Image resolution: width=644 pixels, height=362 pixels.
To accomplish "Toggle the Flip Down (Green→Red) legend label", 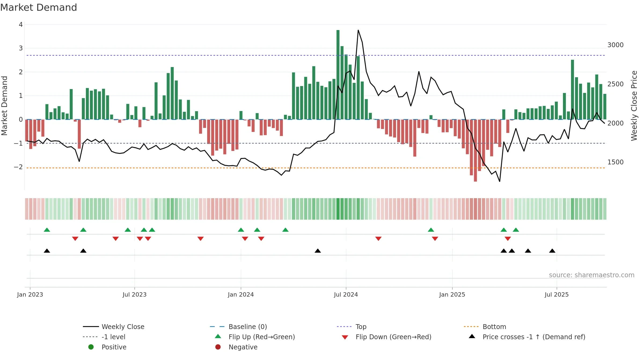I will pos(393,337).
